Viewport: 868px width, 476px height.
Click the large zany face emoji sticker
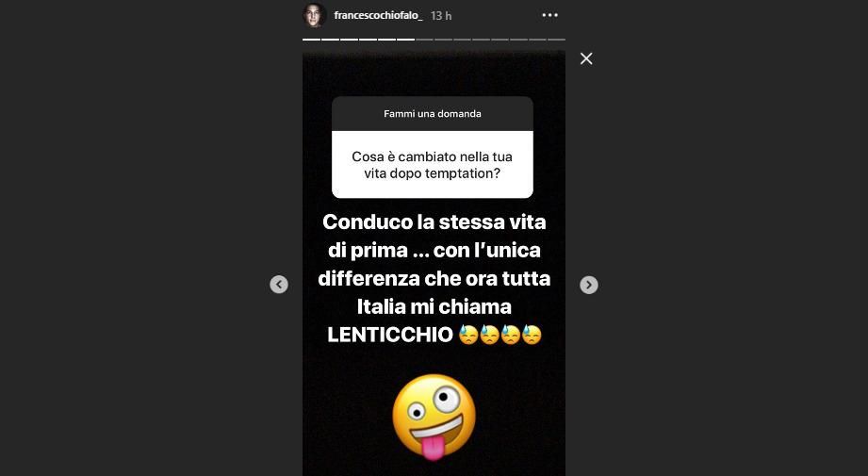click(x=434, y=418)
